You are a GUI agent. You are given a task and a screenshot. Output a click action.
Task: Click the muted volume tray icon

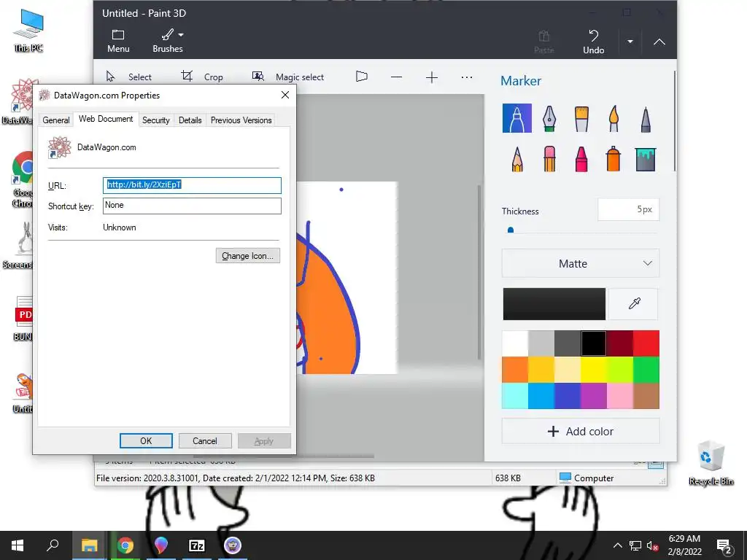point(652,545)
